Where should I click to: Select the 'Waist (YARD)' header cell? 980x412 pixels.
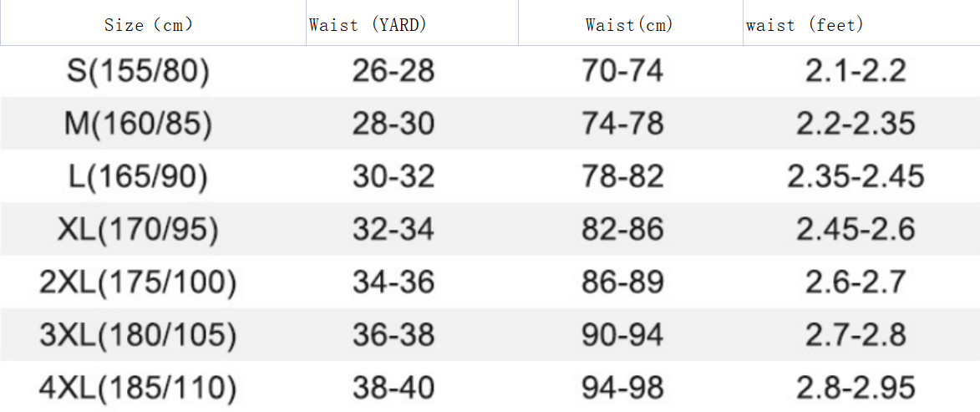click(x=368, y=24)
